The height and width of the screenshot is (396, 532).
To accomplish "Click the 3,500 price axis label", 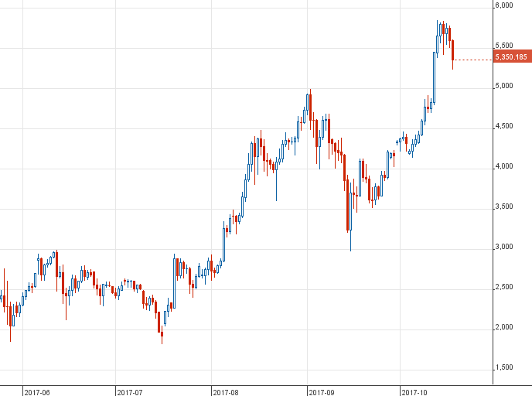I will [x=504, y=207].
